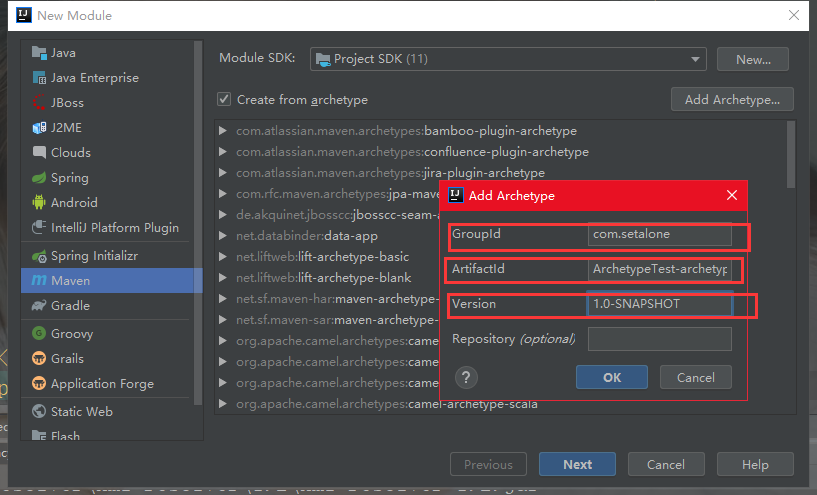
Task: Close the Add Archetype dialog
Action: coord(732,195)
